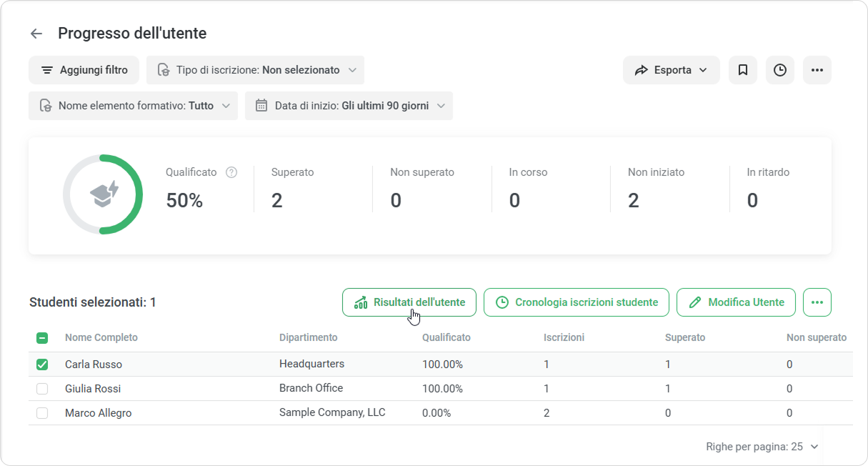Click the bookmark icon to save the report
The width and height of the screenshot is (868, 466).
point(742,70)
